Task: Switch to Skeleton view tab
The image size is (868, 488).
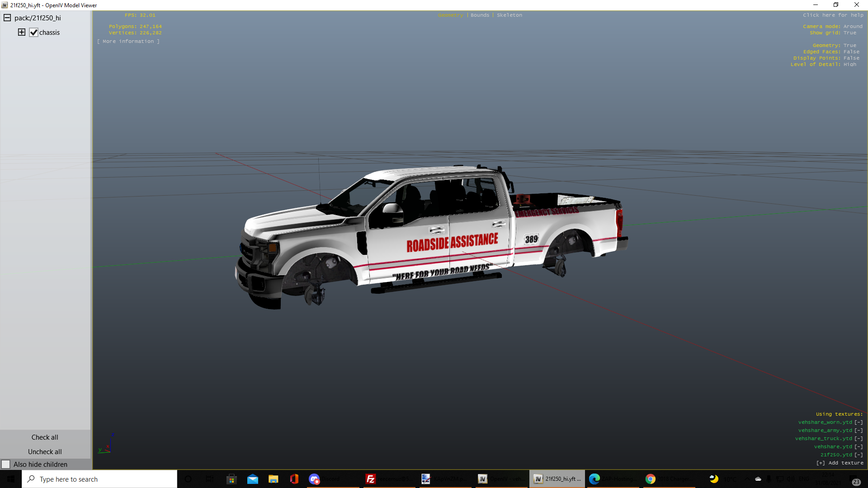Action: point(509,15)
